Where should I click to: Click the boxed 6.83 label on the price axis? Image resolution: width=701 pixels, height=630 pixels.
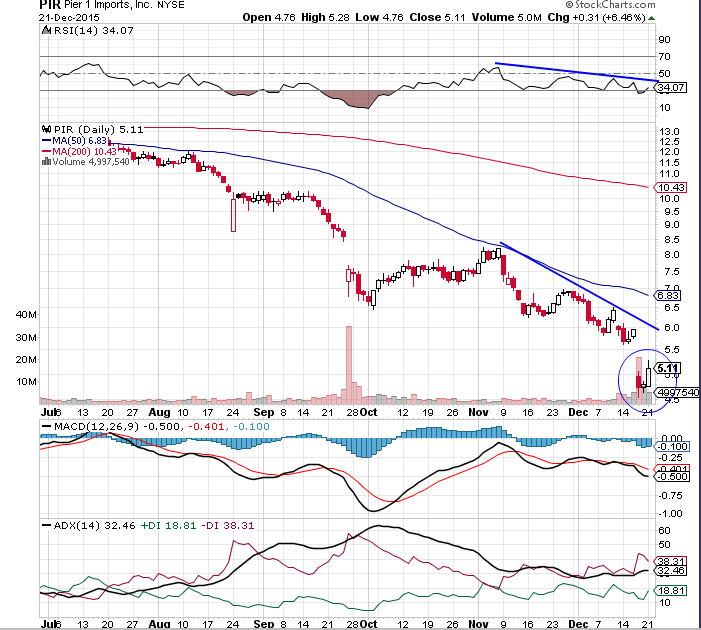[669, 296]
